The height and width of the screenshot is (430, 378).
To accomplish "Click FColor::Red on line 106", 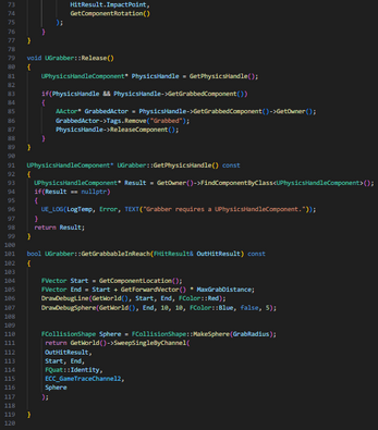I will pos(198,299).
